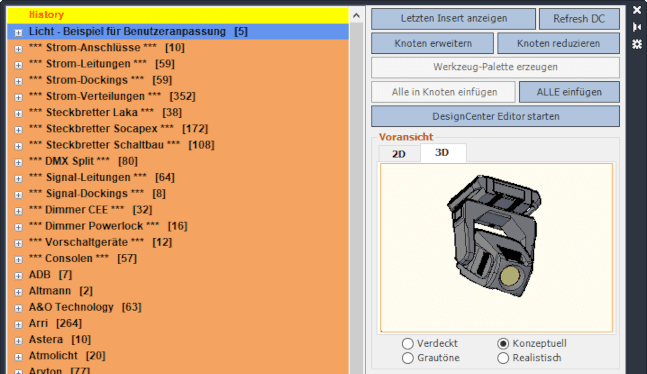Start the DesignCenter Editor
Screen dimensions: 647x374
[x=495, y=116]
